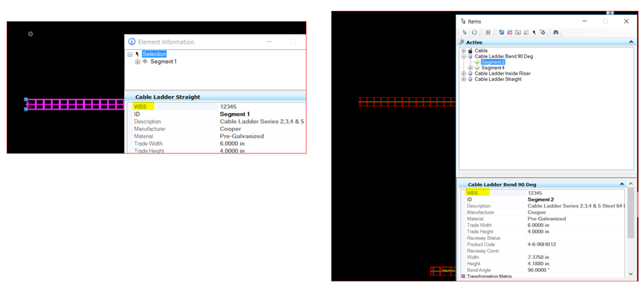The width and height of the screenshot is (644, 285).
Task: Click the arrow select icon in Items toolbar
Action: coord(534,32)
